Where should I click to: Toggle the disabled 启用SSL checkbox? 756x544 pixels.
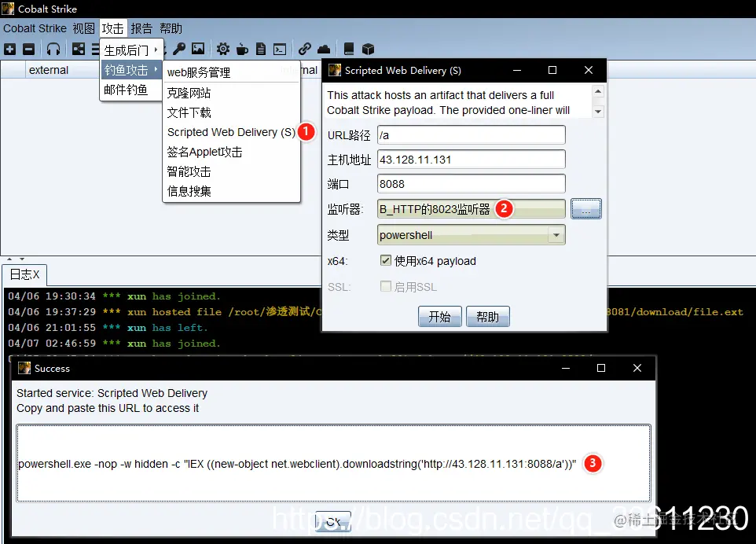[x=385, y=286]
